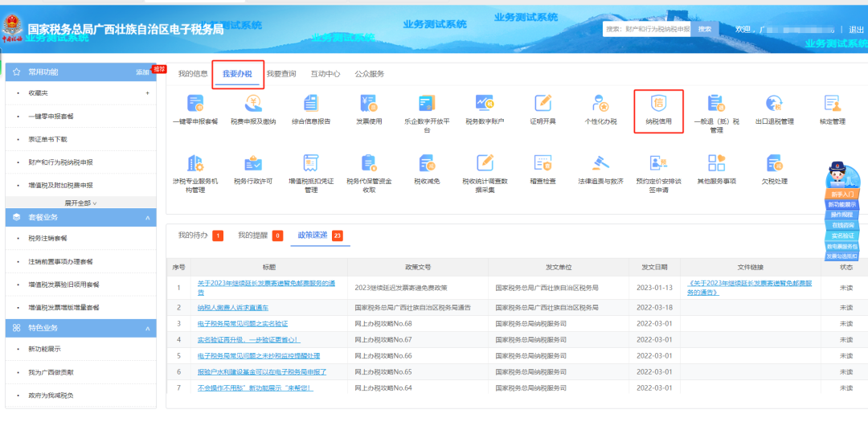This screenshot has height=422, width=868.
Task: Collapse the 特色业务 section
Action: tap(147, 328)
